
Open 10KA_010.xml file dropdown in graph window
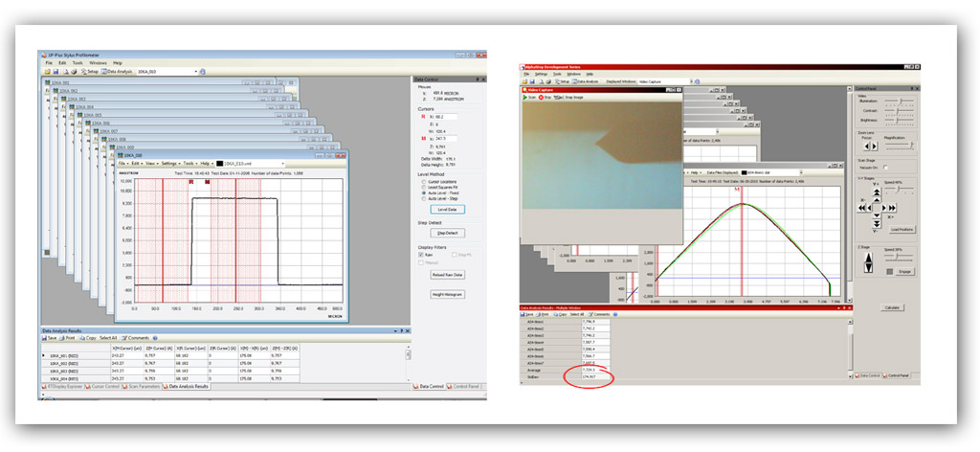click(283, 163)
